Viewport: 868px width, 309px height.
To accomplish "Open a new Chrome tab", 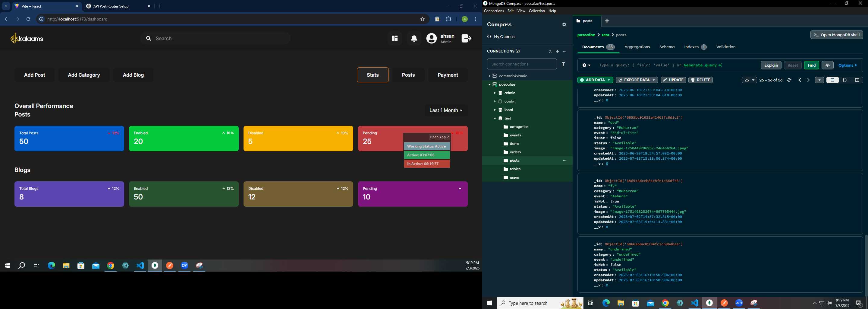I will point(160,6).
